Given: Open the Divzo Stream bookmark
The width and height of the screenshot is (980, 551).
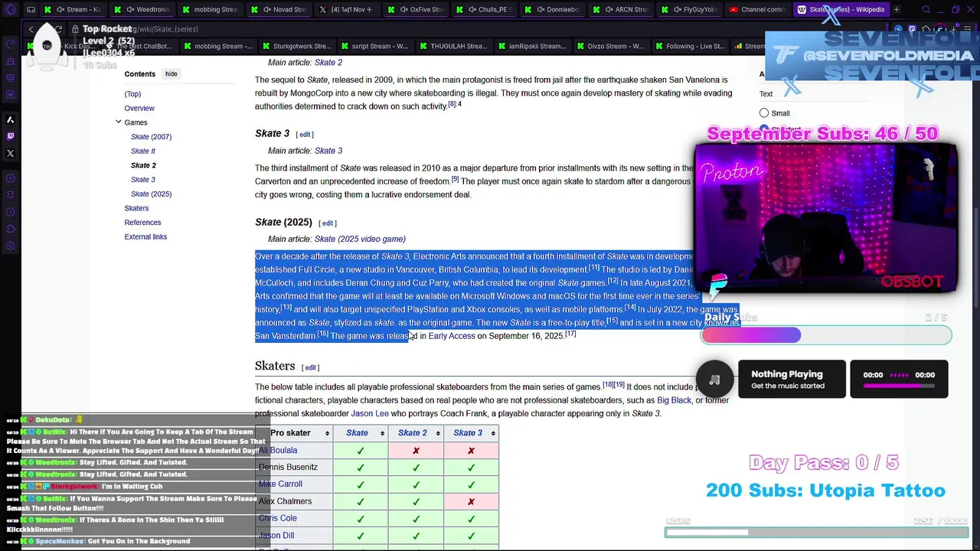Looking at the screenshot, I should point(610,46).
